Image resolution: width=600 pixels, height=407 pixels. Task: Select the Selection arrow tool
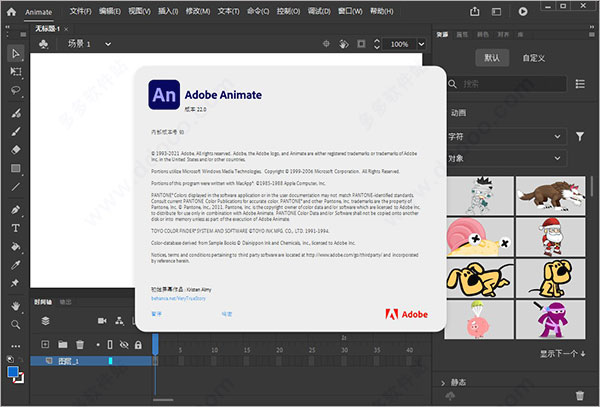pyautogui.click(x=16, y=53)
